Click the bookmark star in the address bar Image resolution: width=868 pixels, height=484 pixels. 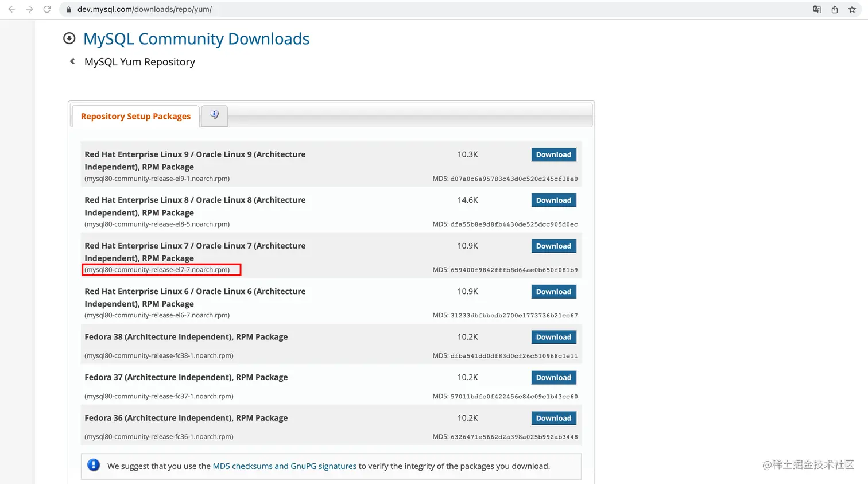852,9
